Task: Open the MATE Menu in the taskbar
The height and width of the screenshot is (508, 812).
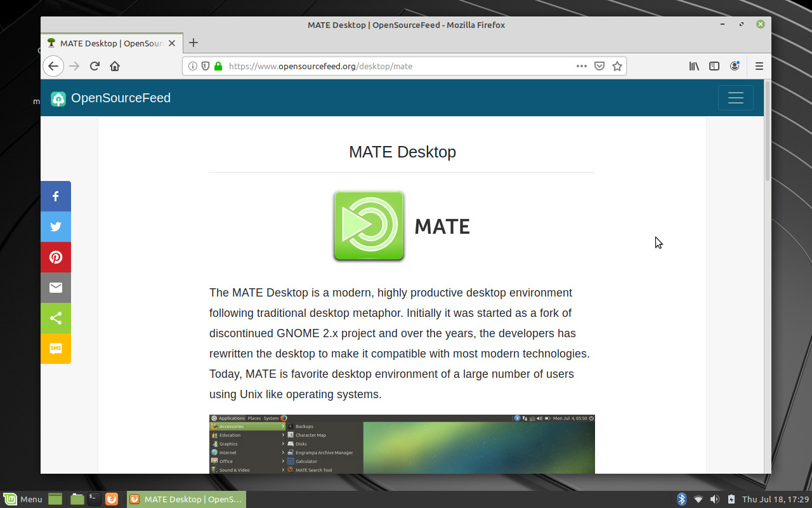Action: click(x=23, y=499)
